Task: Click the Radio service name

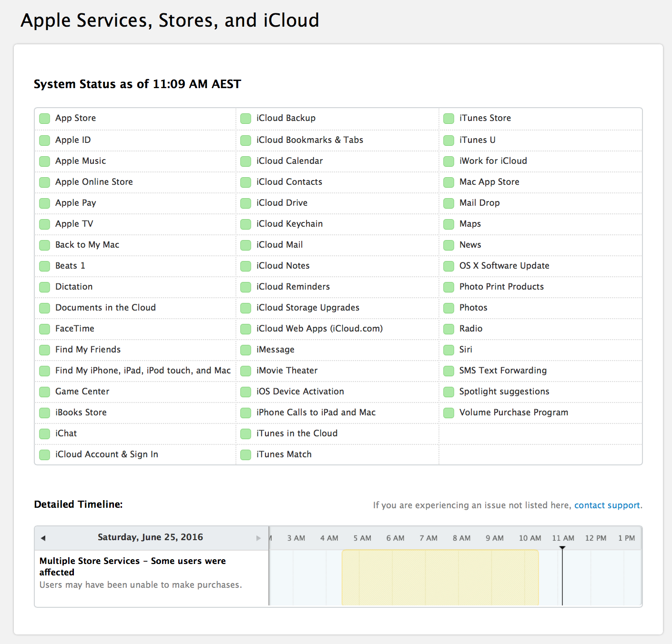Action: coord(471,329)
